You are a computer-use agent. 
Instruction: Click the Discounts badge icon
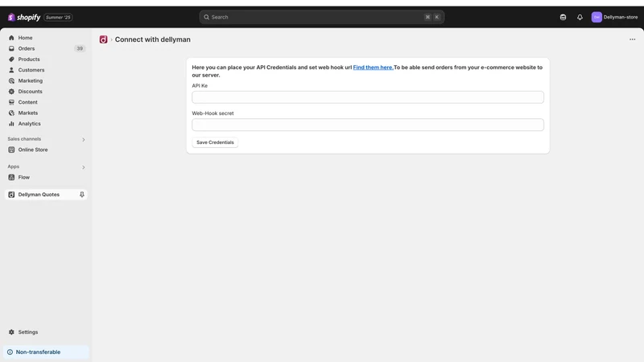(11, 92)
